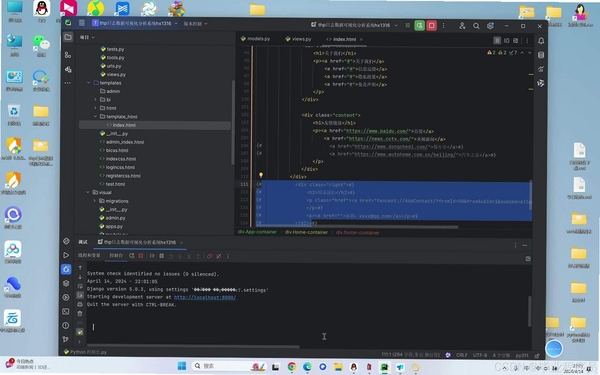Open the run configuration selector dropdown
Image resolution: width=600 pixels, height=375 pixels.
point(354,25)
